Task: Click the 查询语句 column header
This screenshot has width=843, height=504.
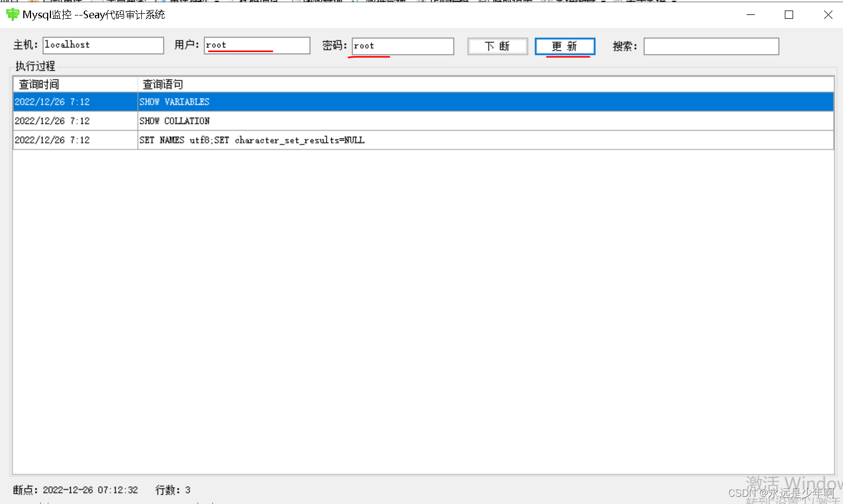Action: [x=486, y=84]
